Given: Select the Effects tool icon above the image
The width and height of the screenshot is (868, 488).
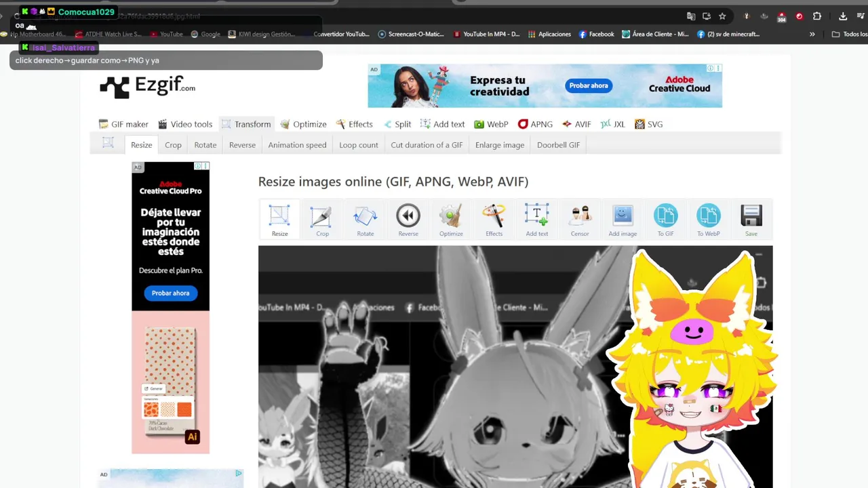Looking at the screenshot, I should 494,220.
